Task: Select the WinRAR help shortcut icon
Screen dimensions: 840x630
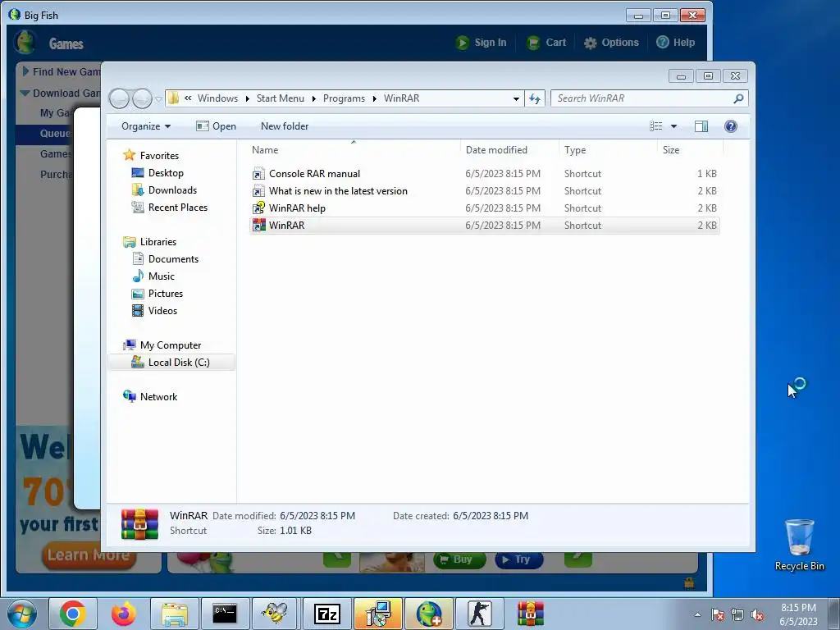Action: point(258,208)
